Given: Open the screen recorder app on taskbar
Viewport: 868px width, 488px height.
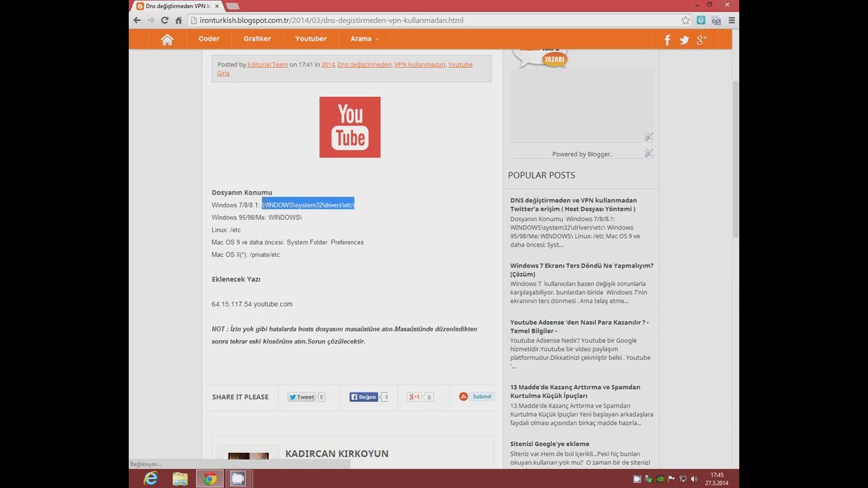Looking at the screenshot, I should [x=237, y=479].
